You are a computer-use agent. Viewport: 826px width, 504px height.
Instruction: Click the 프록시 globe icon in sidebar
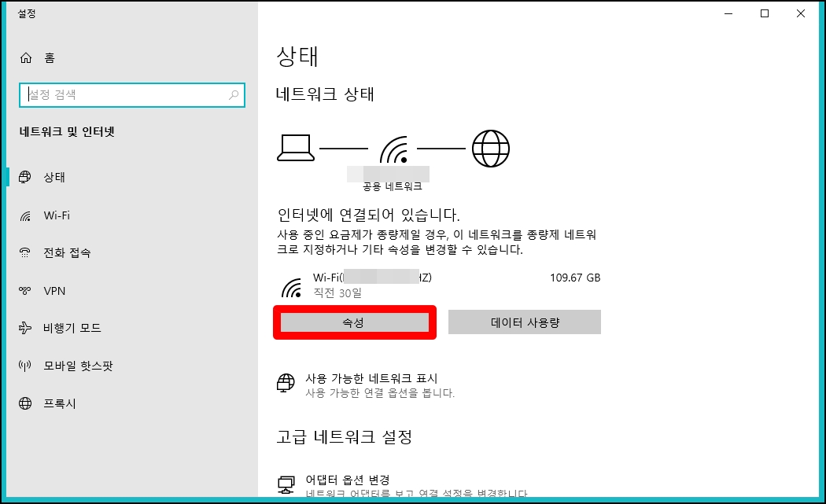26,403
